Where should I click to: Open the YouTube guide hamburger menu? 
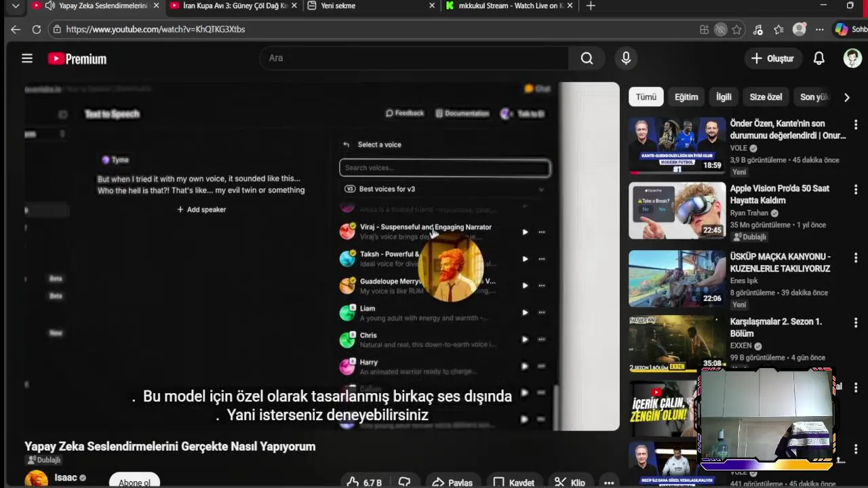coord(27,58)
